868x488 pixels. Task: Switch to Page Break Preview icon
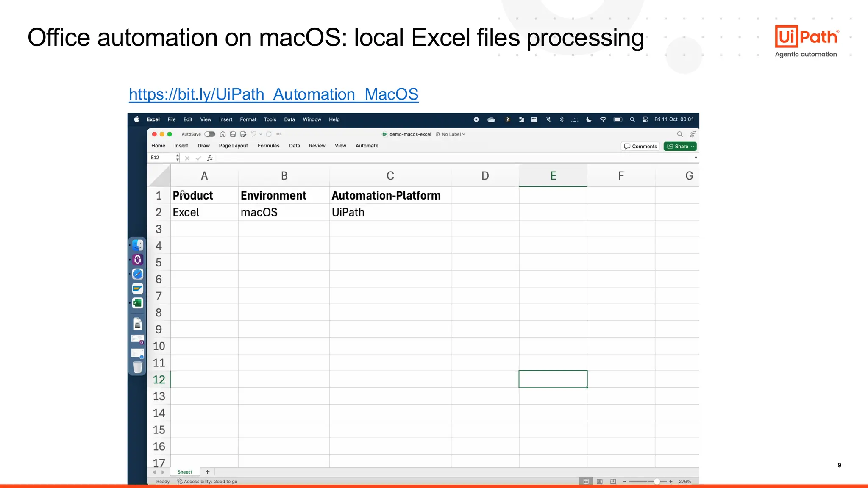(613, 482)
